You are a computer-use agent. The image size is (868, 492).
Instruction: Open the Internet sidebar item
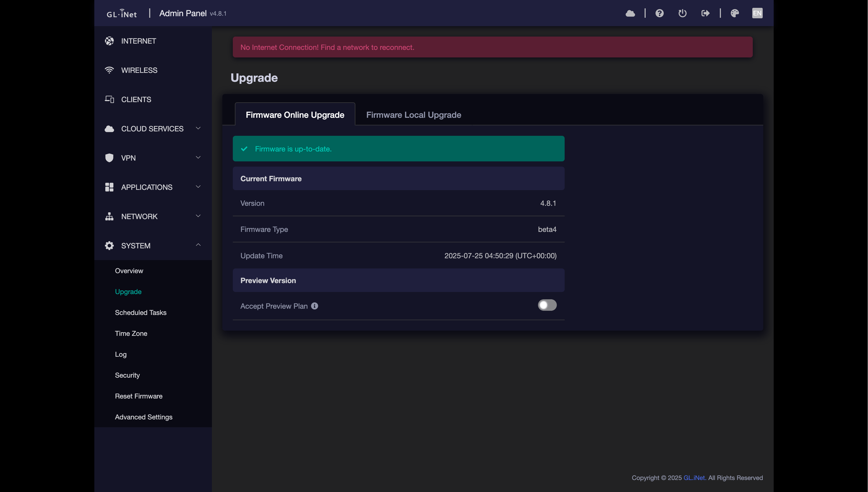tap(138, 41)
